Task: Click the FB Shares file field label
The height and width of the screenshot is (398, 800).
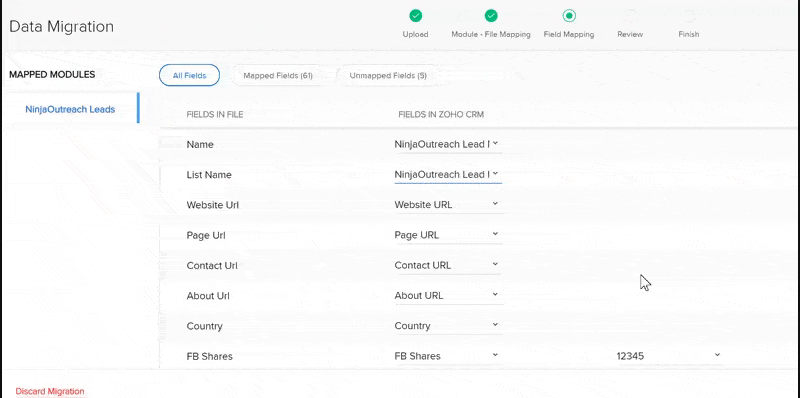Action: (210, 356)
